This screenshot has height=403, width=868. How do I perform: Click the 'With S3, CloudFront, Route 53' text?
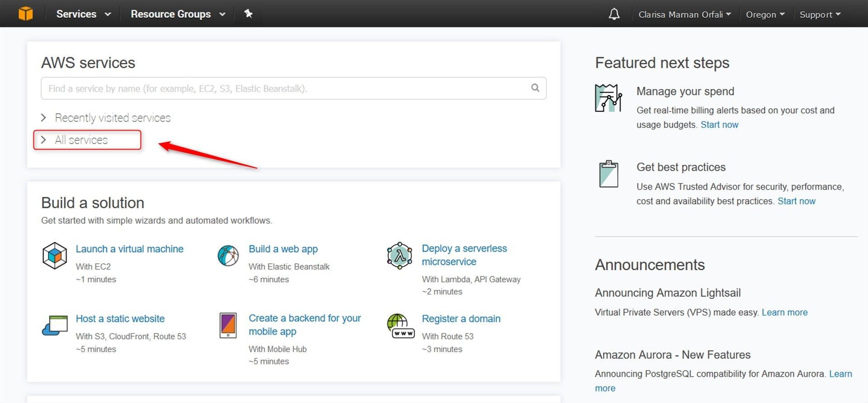(x=131, y=336)
